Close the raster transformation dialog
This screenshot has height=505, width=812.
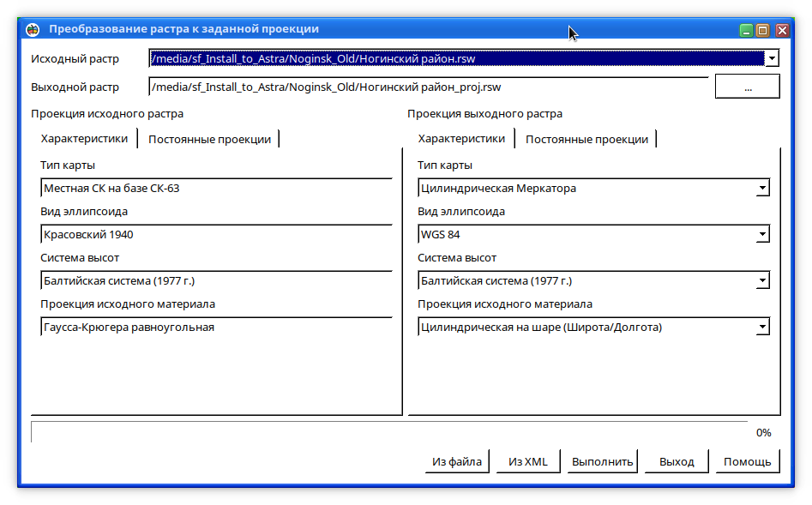782,31
